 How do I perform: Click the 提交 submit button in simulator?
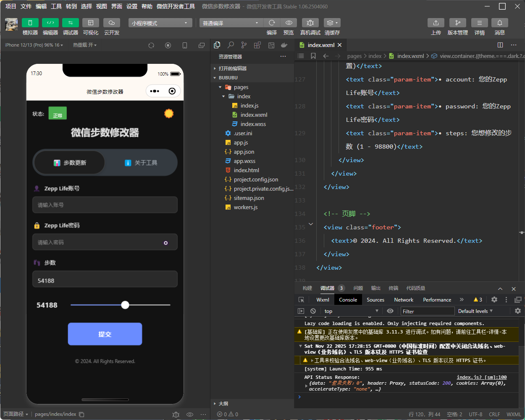tap(105, 334)
